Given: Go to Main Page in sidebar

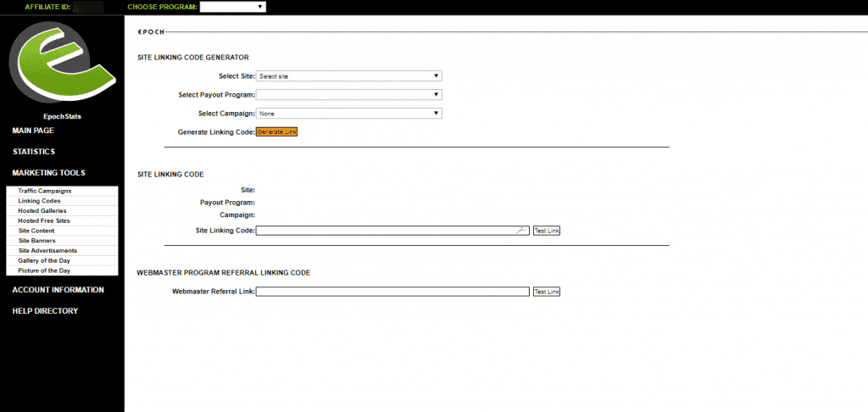Looking at the screenshot, I should point(33,131).
